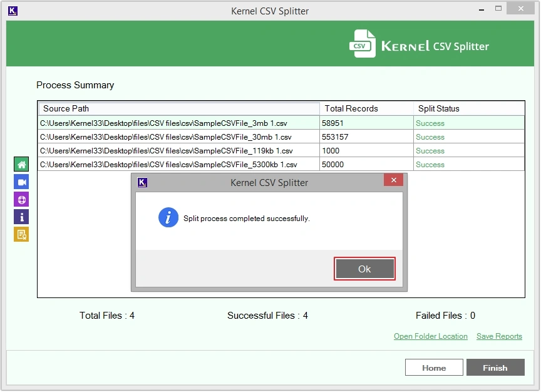Open the About info icon in sidebar
This screenshot has width=541, height=392.
tap(21, 217)
